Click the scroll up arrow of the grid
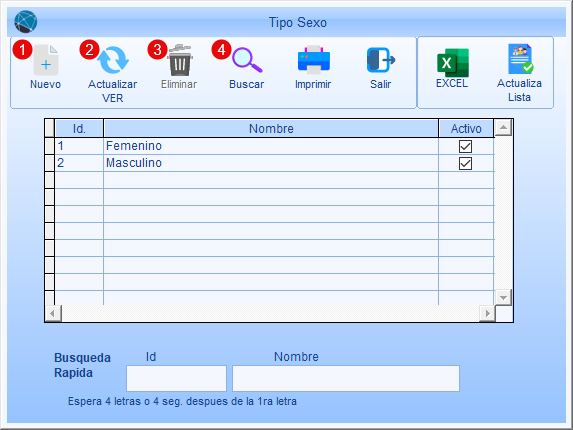Viewport: 573px width, 430px height. [503, 128]
